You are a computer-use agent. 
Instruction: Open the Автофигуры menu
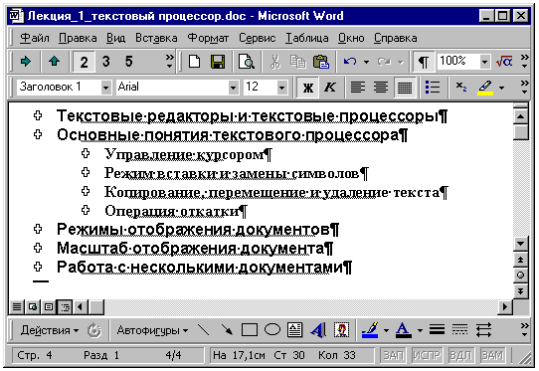pyautogui.click(x=152, y=330)
